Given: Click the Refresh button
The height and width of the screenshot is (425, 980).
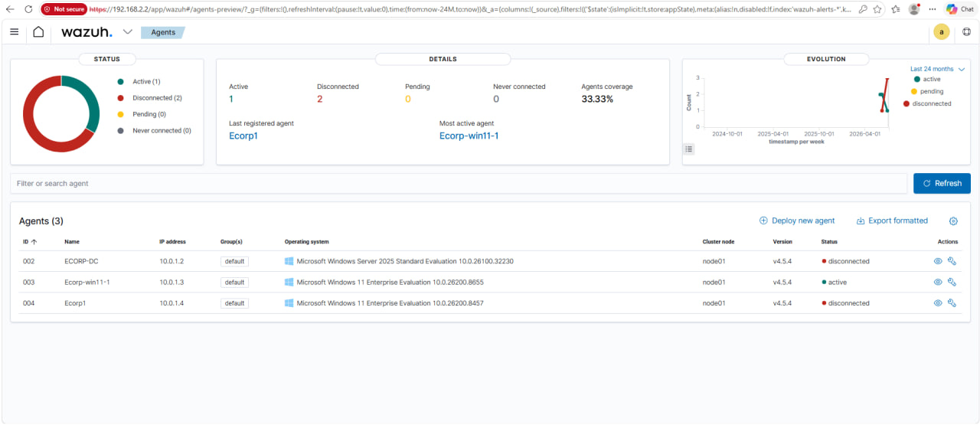Looking at the screenshot, I should [942, 184].
